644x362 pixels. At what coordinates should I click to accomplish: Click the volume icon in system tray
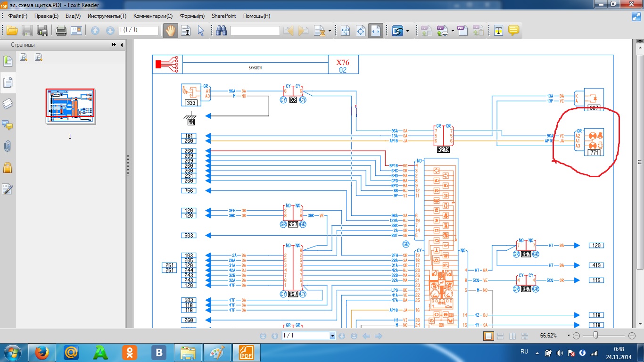point(560,353)
